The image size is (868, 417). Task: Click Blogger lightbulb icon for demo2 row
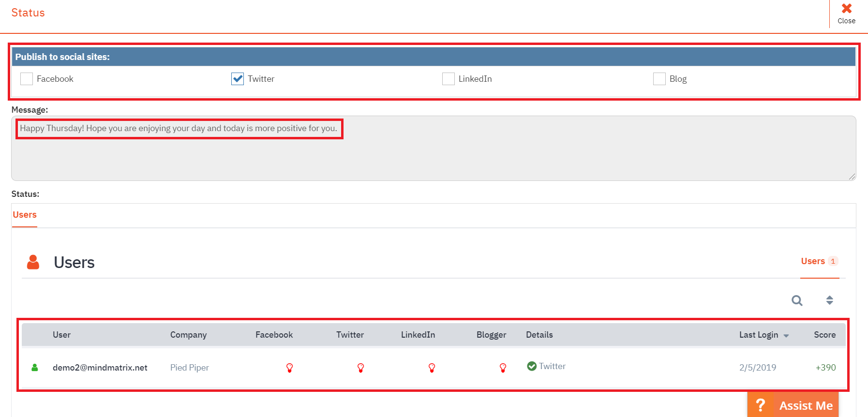[x=503, y=368]
